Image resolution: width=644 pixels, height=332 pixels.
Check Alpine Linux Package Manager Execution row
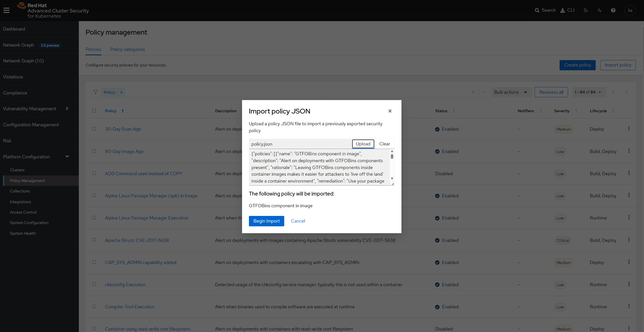94,218
